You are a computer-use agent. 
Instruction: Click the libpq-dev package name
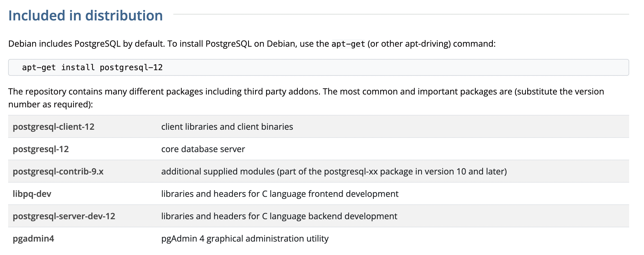pos(32,194)
